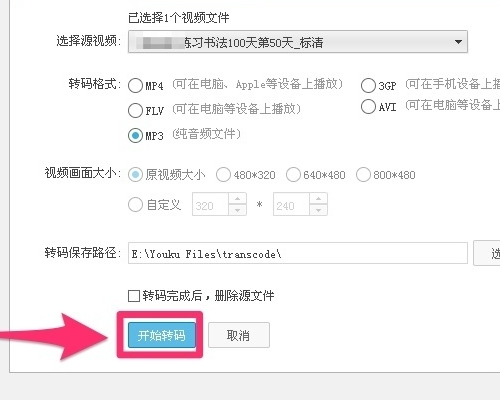Screen dimensions: 500x400
Task: Select the custom size (自定义) option
Action: [135, 204]
